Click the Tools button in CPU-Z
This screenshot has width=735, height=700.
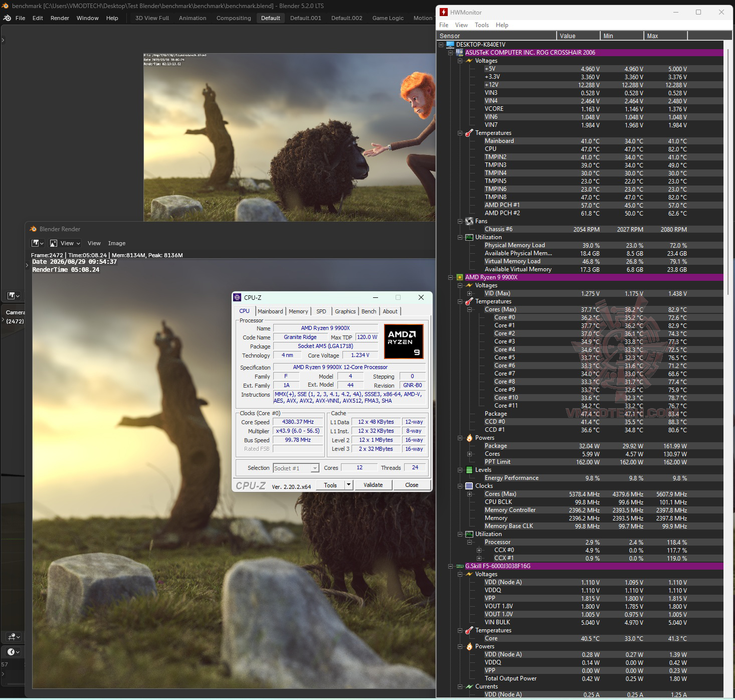tap(330, 485)
